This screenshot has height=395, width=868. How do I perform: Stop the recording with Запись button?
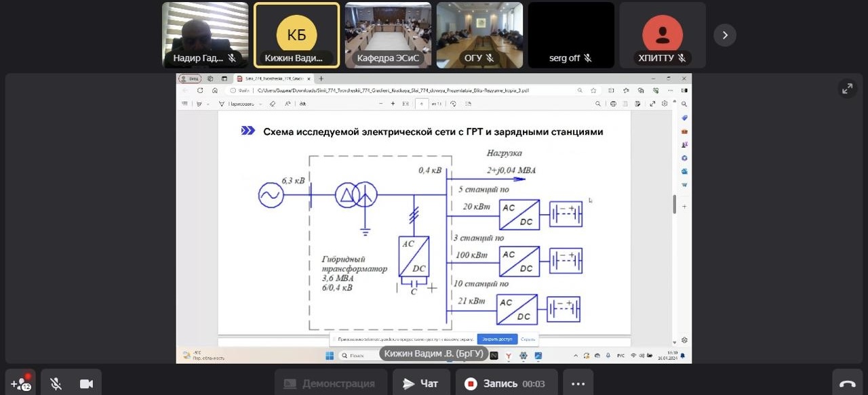506,383
